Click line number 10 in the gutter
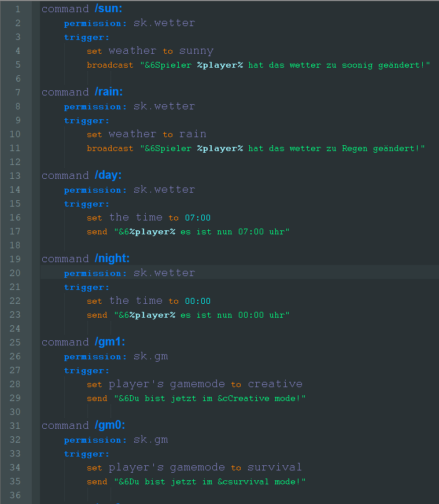The image size is (439, 504). tap(15, 134)
